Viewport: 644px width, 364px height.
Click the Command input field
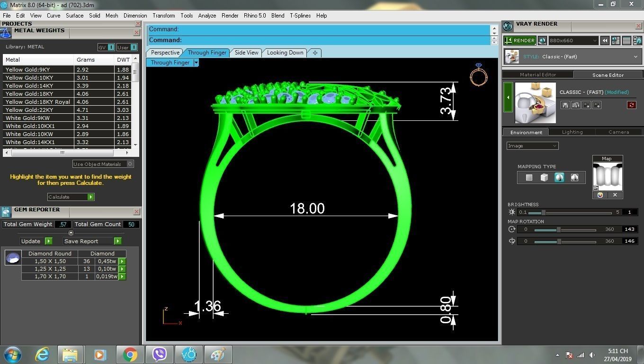pyautogui.click(x=319, y=40)
